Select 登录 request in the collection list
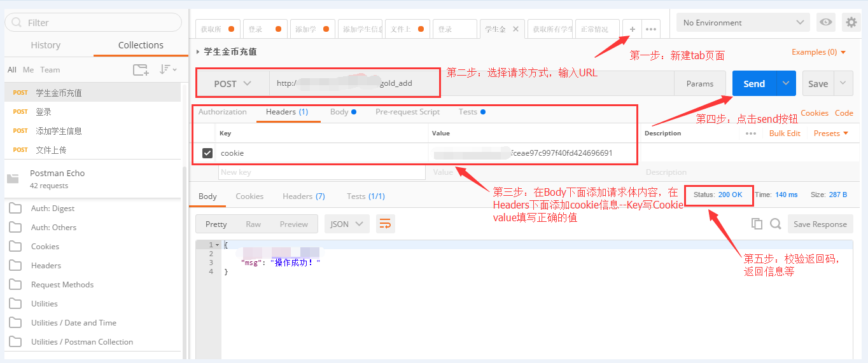Viewport: 868px width, 363px height. [93, 112]
